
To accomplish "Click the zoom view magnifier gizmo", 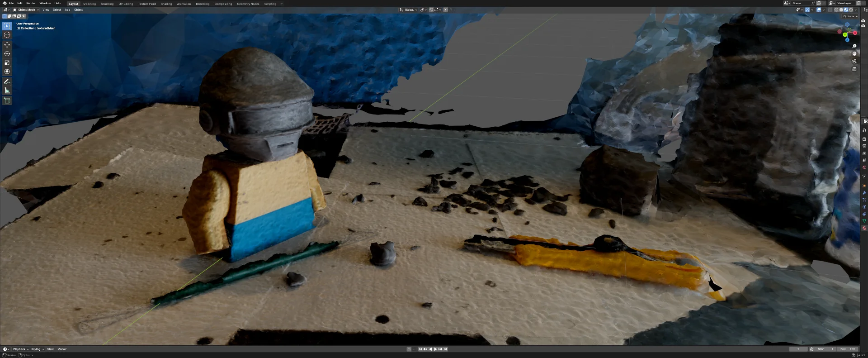I will point(854,46).
